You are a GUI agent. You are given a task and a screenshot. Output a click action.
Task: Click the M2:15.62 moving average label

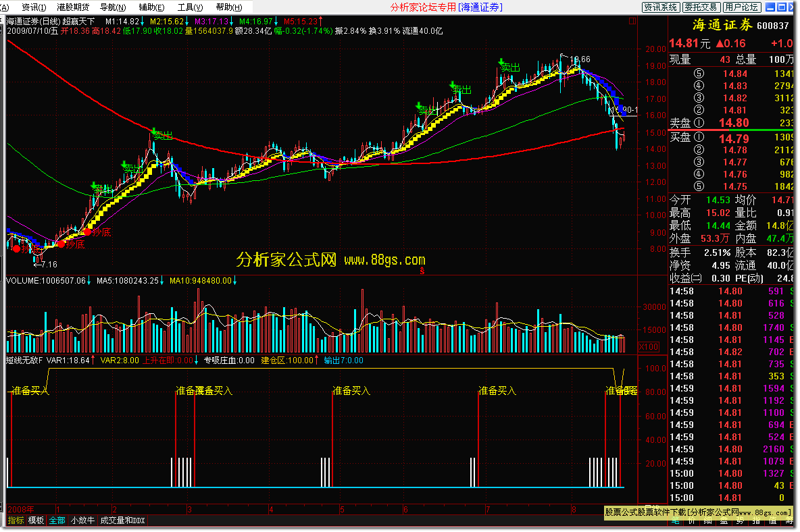pos(167,22)
